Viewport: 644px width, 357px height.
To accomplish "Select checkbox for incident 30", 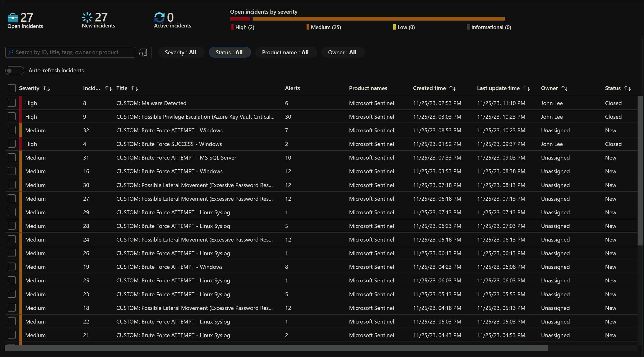I will pos(12,185).
